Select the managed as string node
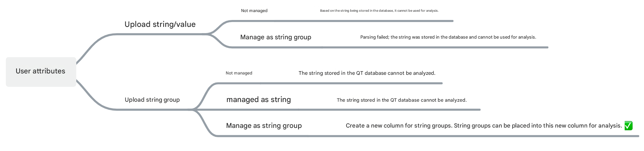Screen dimensions: 644x151 [x=258, y=100]
